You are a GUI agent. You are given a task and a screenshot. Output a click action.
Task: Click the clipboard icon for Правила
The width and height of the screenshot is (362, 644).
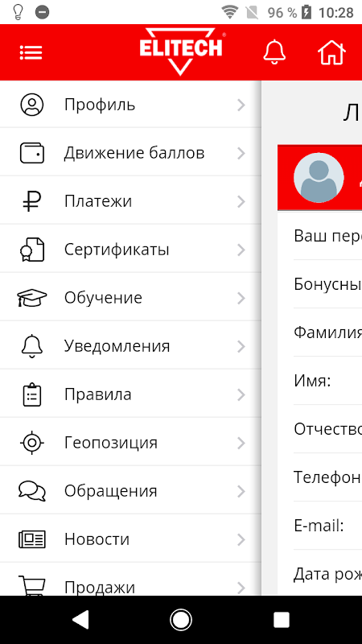(x=31, y=394)
